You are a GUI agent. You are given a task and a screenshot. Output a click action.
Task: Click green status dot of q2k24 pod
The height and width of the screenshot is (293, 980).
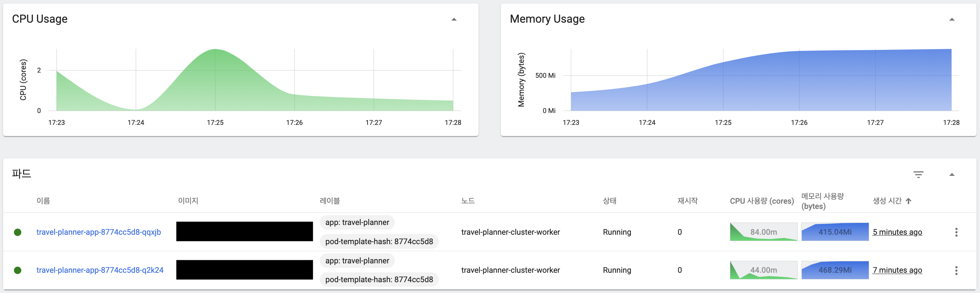pos(17,270)
